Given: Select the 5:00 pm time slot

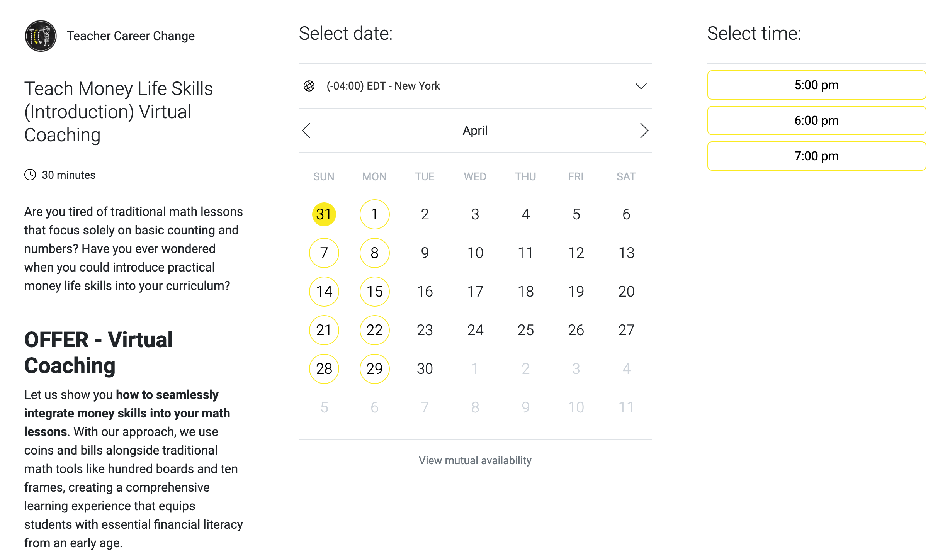Looking at the screenshot, I should pos(816,85).
